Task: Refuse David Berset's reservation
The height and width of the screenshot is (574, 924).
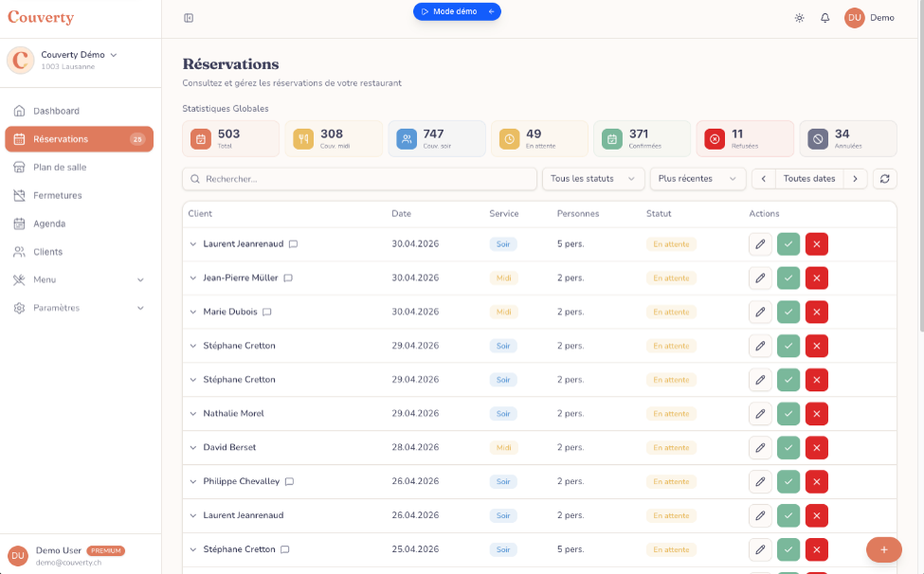Action: tap(817, 448)
